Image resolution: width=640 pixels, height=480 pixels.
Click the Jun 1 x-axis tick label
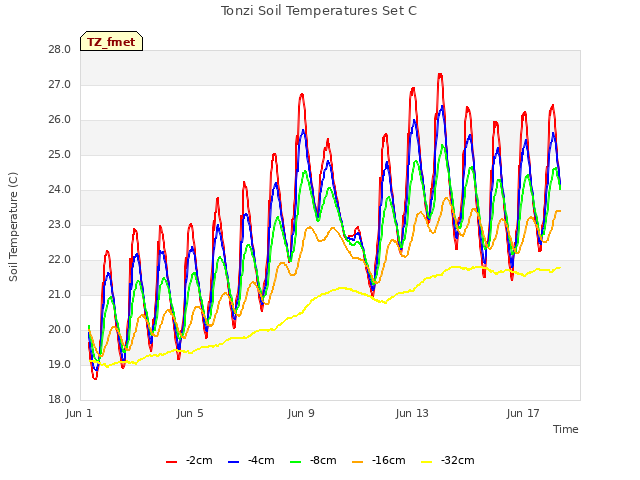[79, 413]
